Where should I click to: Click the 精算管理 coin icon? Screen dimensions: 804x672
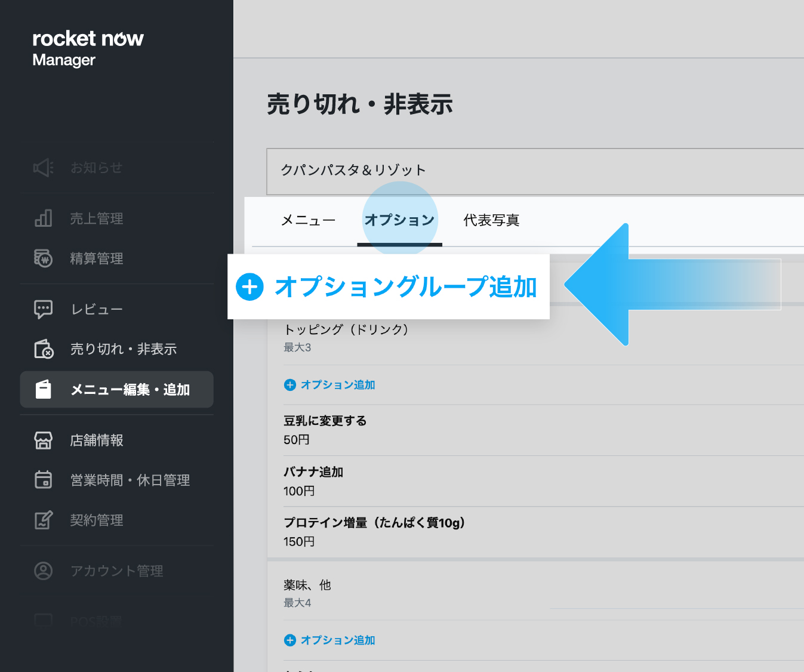coord(44,258)
